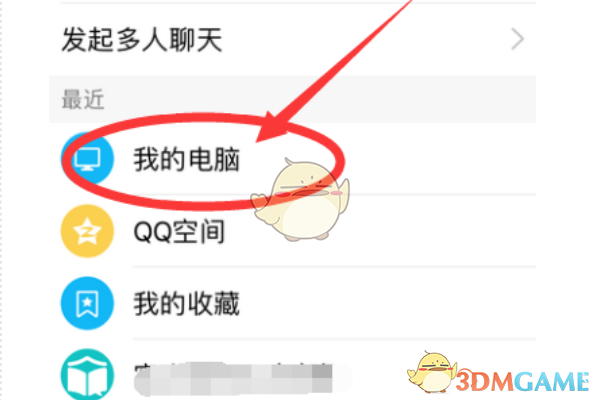Screen dimensions: 600x400
Task: Start a group chat via 发起多人聊天 label
Action: [142, 39]
